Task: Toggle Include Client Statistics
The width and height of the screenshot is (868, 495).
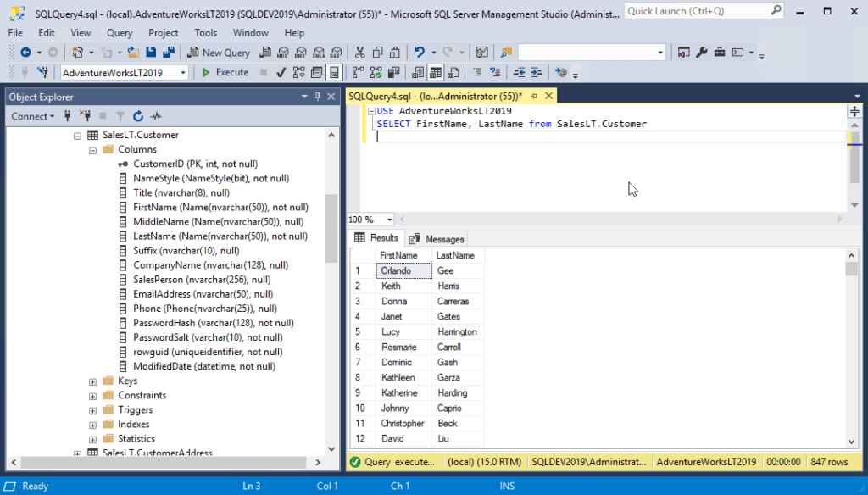Action: pos(393,73)
